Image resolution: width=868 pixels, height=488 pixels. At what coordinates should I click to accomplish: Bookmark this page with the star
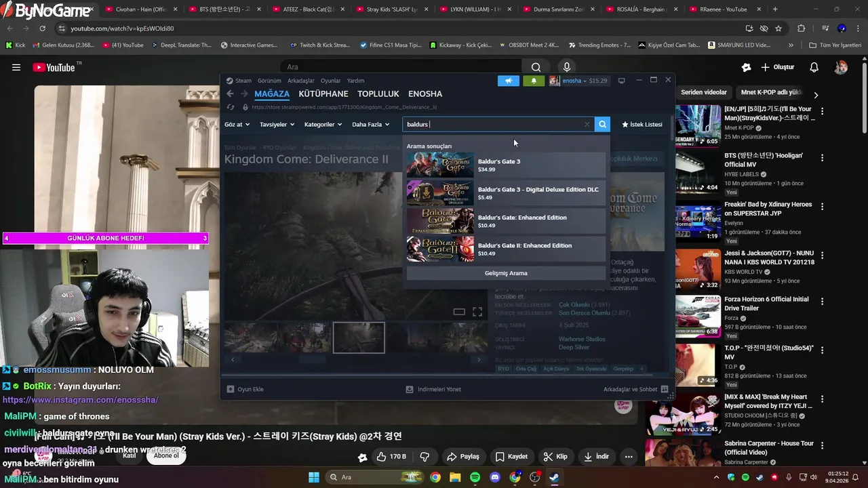coord(778,28)
